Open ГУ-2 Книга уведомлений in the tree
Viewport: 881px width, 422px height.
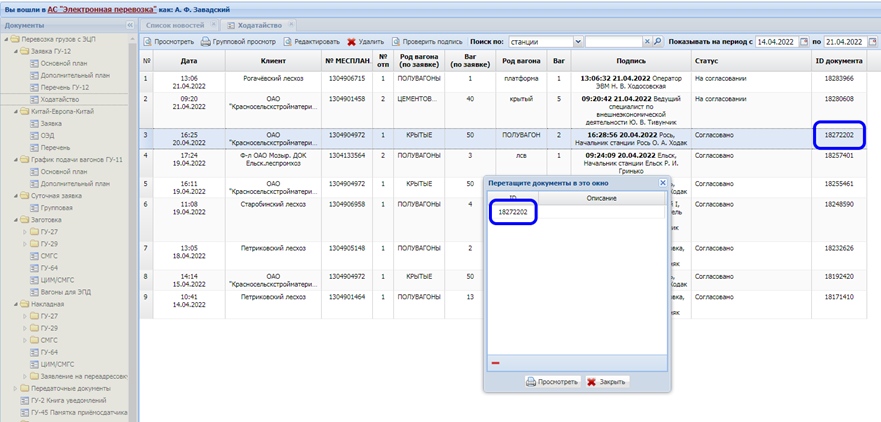pyautogui.click(x=69, y=400)
